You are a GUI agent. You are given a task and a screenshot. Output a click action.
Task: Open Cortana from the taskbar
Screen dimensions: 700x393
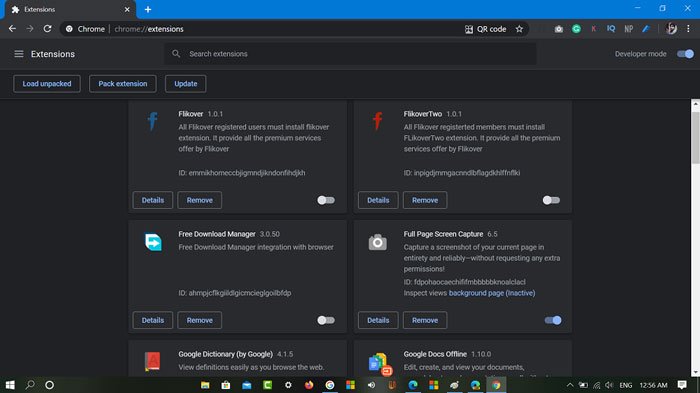tap(50, 385)
